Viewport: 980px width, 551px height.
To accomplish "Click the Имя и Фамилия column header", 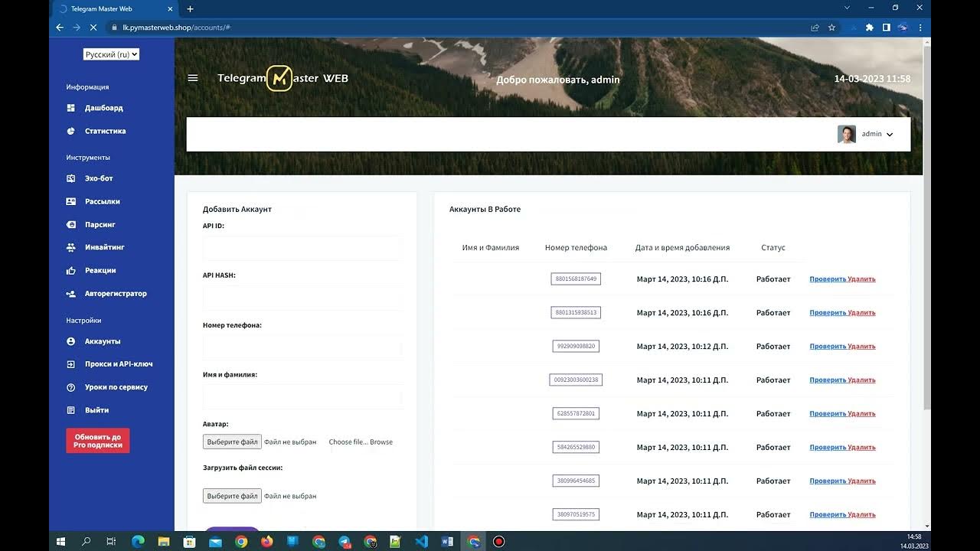I will click(x=491, y=247).
